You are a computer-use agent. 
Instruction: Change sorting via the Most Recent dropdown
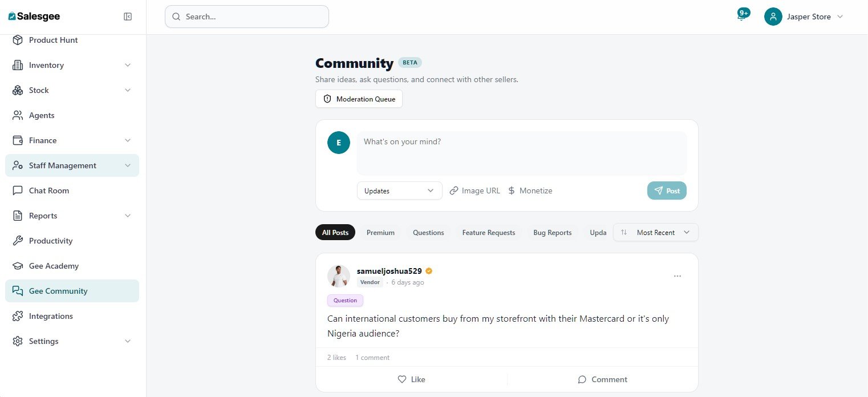(x=655, y=232)
